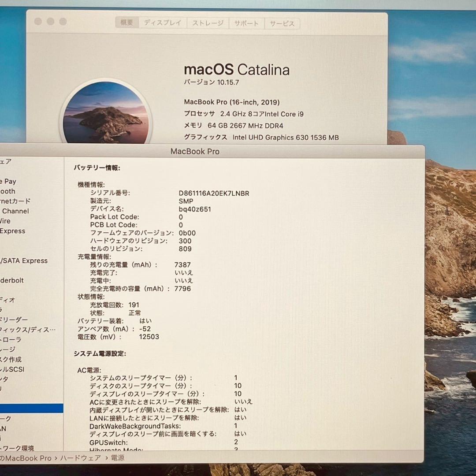The width and height of the screenshot is (476, 476).
Task: Select the Fibre Channel sidebar item
Action: 15,211
